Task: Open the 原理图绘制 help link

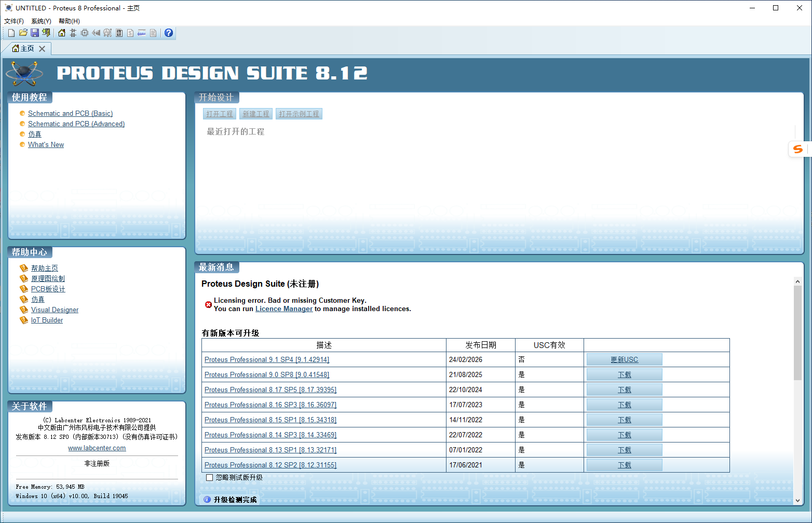Action: click(48, 278)
